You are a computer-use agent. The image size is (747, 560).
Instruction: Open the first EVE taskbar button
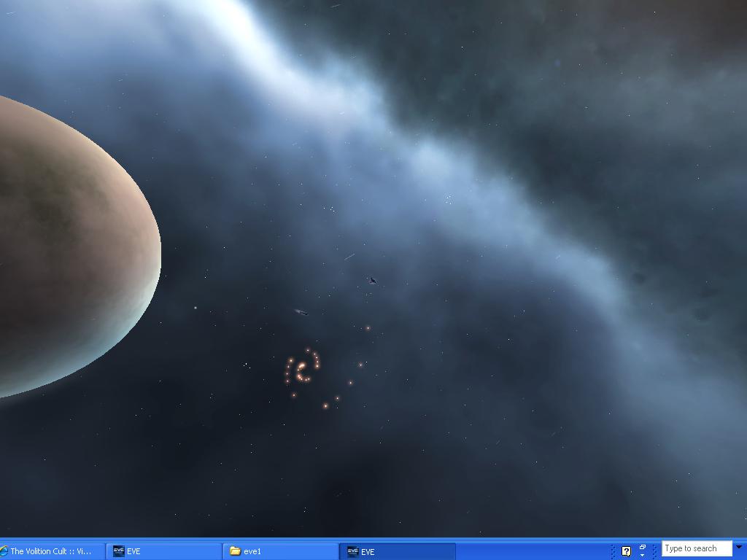tap(163, 551)
